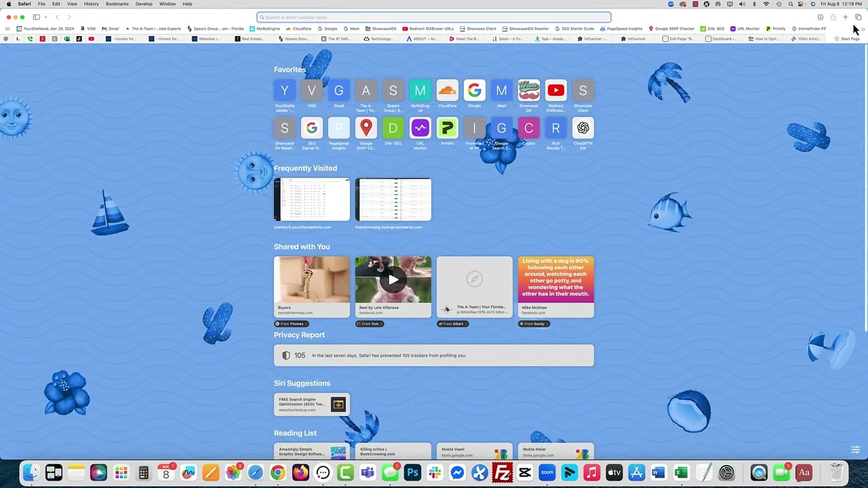Open the Google SERP Checker favorite tile
Viewport: 868px width, 488px height.
[x=366, y=128]
